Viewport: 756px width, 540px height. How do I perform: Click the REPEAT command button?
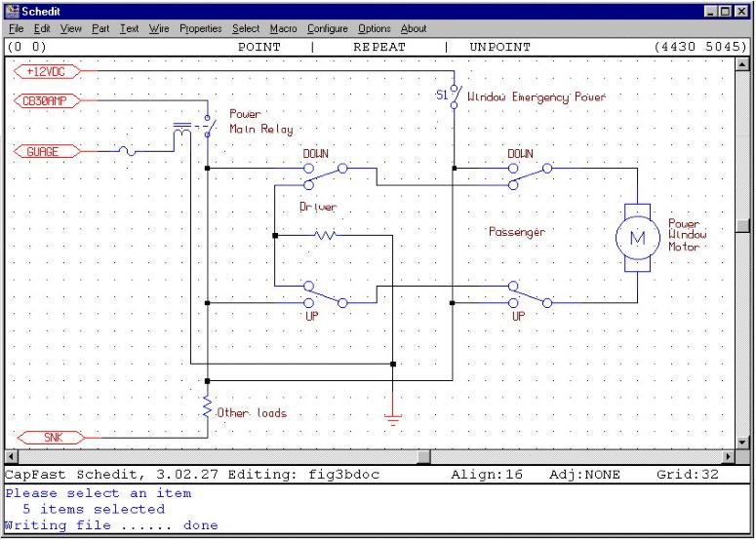coord(378,47)
